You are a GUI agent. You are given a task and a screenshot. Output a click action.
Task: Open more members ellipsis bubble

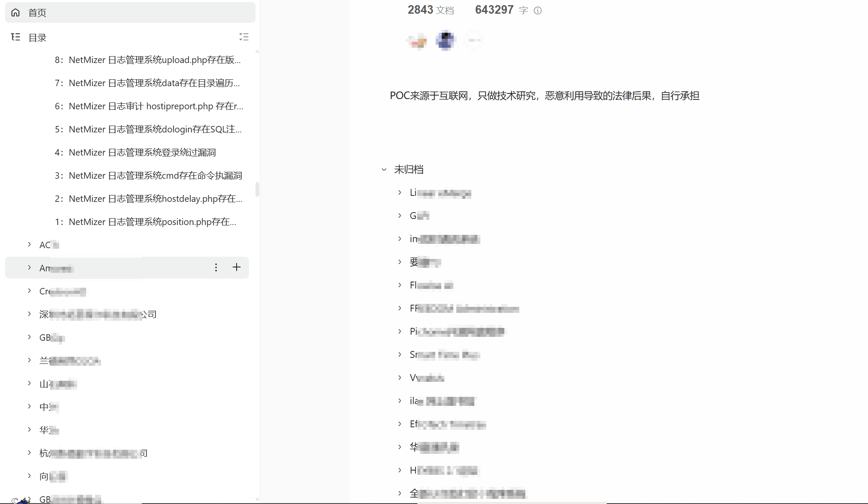click(474, 41)
